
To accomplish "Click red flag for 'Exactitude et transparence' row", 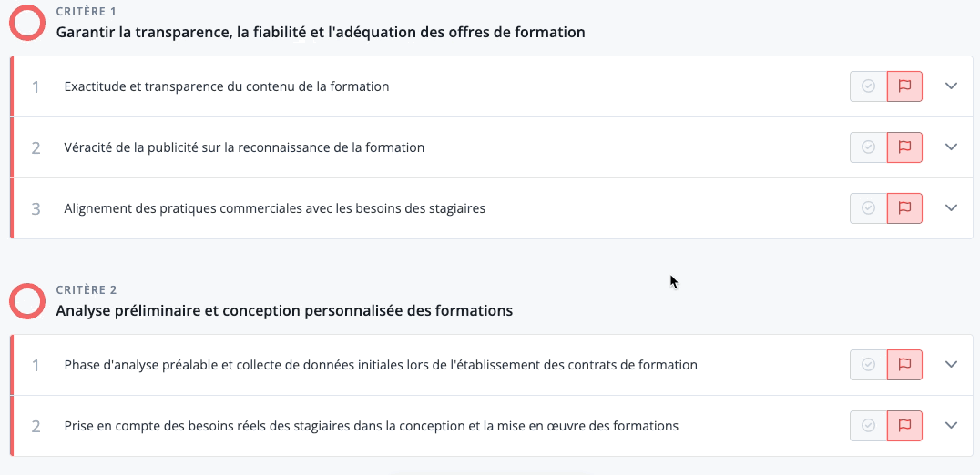I will (904, 86).
